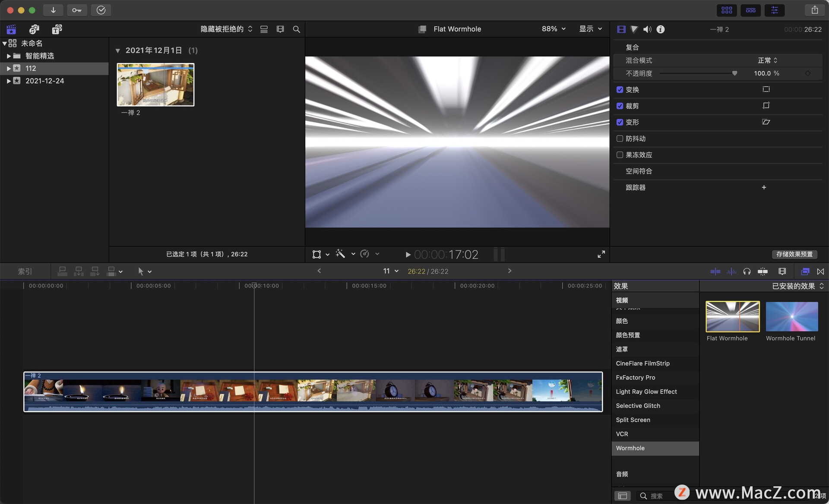The image size is (829, 504).
Task: Toggle fullscreen viewer arrows icon
Action: (601, 254)
